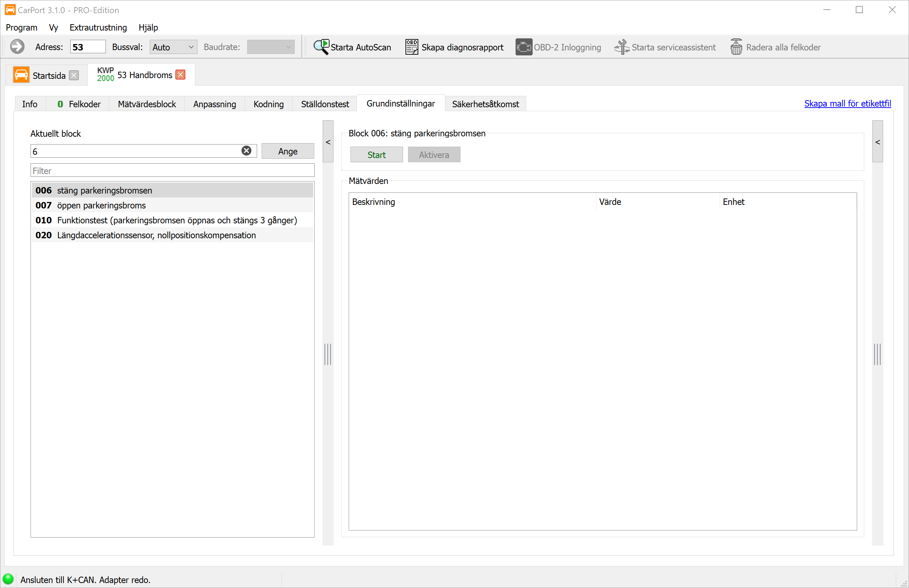909x588 pixels.
Task: Switch to the Säkerhetsåtkomst tab
Action: click(485, 104)
